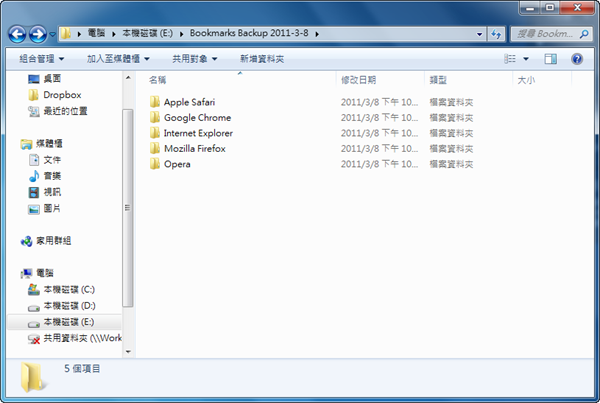Viewport: 600px width, 403px height.
Task: Select the Opera folder icon
Action: click(x=155, y=164)
